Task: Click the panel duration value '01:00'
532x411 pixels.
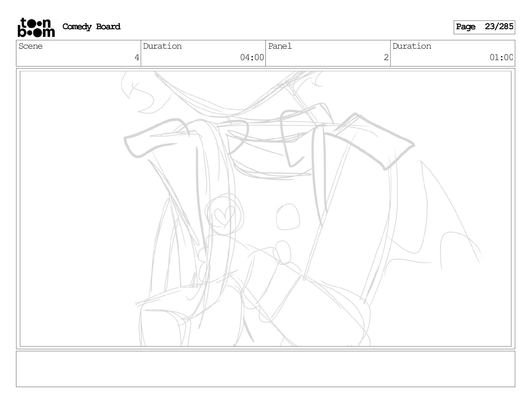Action: pyautogui.click(x=501, y=57)
